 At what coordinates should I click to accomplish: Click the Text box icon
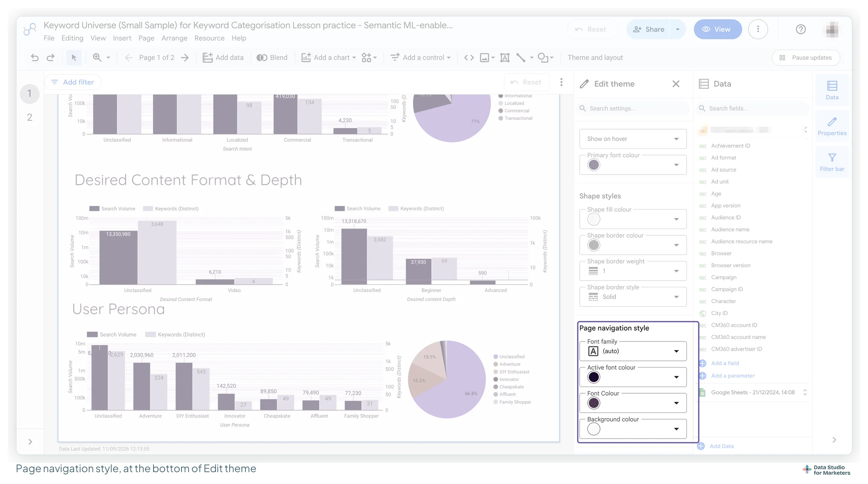pos(505,58)
